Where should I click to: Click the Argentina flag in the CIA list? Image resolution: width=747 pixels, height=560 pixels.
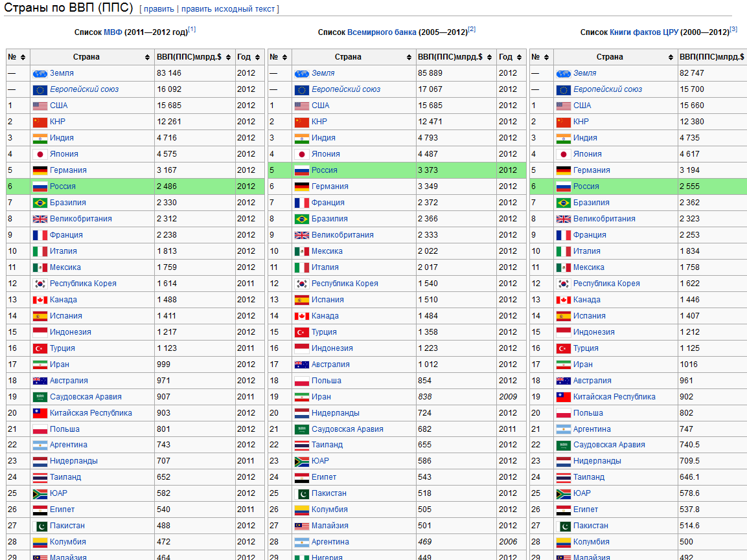tap(563, 429)
